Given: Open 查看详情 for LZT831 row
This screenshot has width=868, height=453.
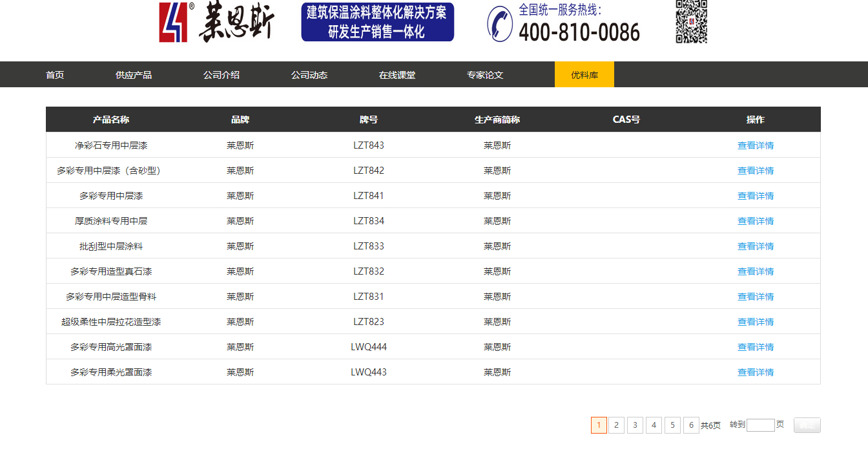Looking at the screenshot, I should click(x=756, y=297).
